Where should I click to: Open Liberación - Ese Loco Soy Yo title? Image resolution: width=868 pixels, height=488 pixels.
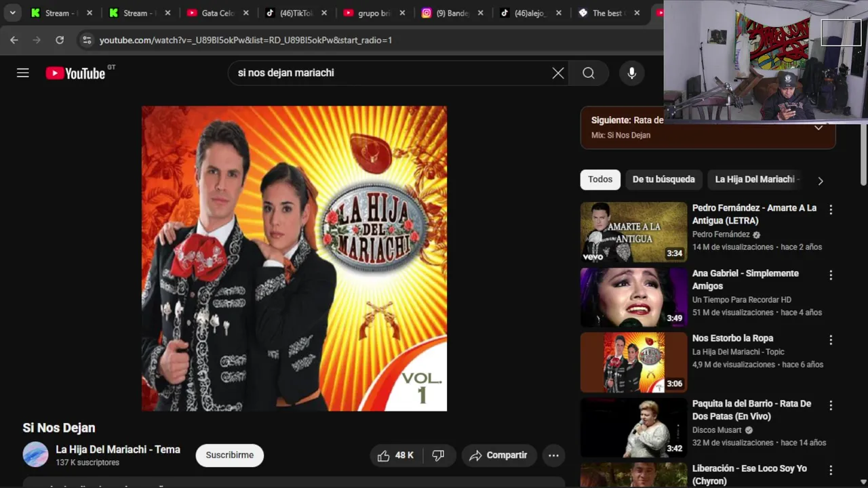coord(749,474)
